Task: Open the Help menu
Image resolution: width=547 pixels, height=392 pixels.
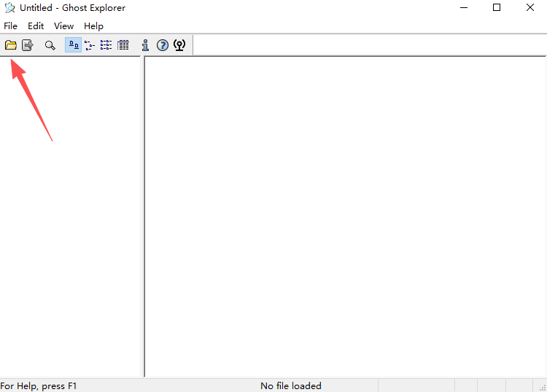Action: [93, 26]
